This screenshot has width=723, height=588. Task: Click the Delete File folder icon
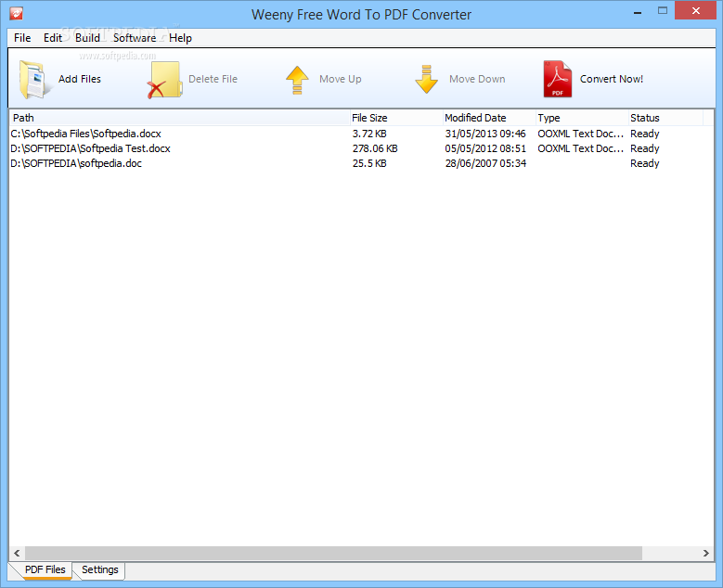tap(164, 80)
